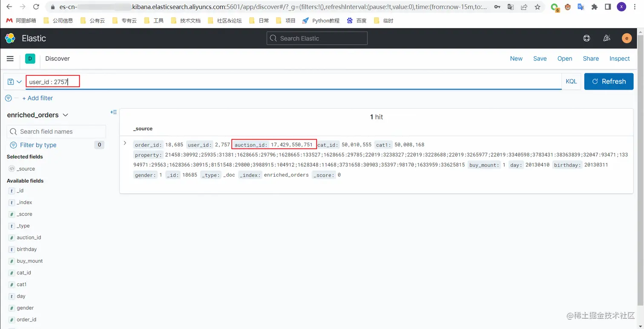Click the green extension icon with badge 6
Viewport: 644px width, 329px height.
[x=555, y=7]
